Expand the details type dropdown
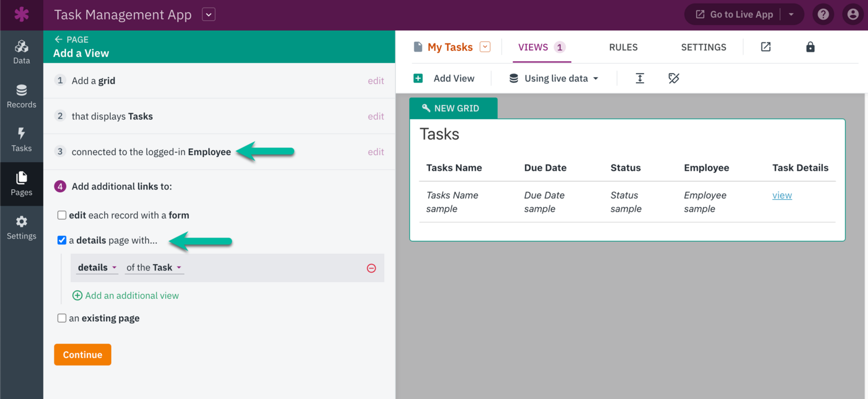The width and height of the screenshot is (868, 399). click(x=96, y=267)
